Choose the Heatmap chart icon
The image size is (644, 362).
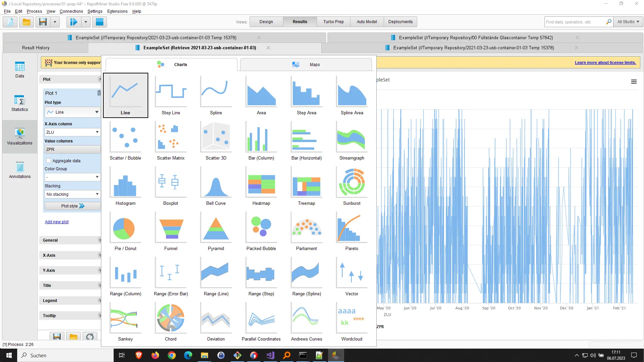(x=261, y=186)
